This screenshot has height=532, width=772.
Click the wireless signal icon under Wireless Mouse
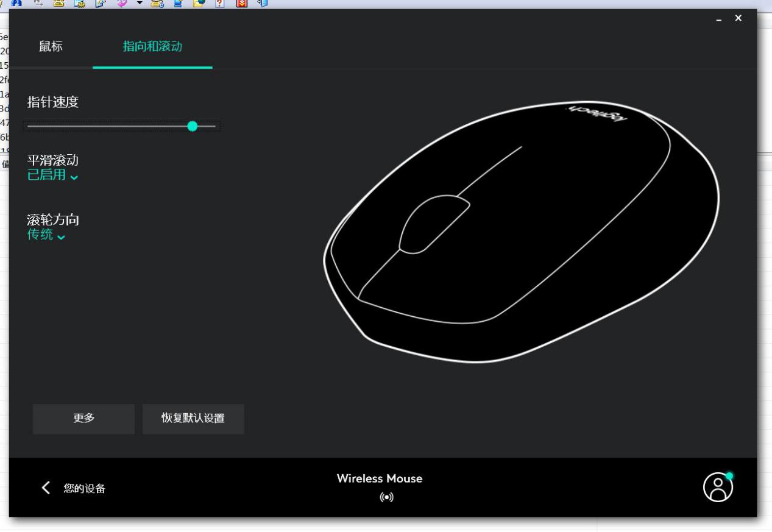pos(386,497)
